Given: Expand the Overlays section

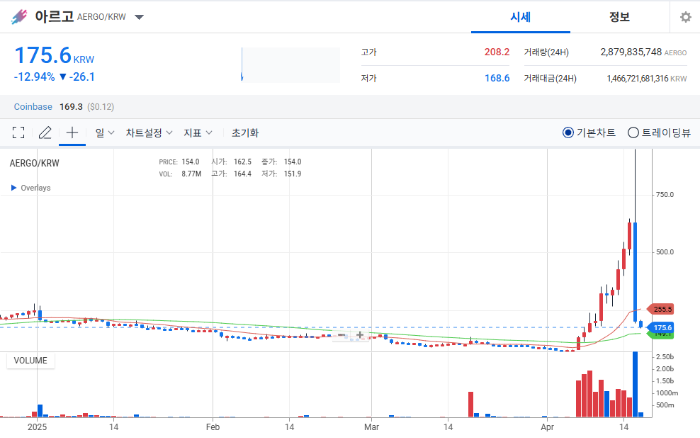Looking at the screenshot, I should click(30, 188).
